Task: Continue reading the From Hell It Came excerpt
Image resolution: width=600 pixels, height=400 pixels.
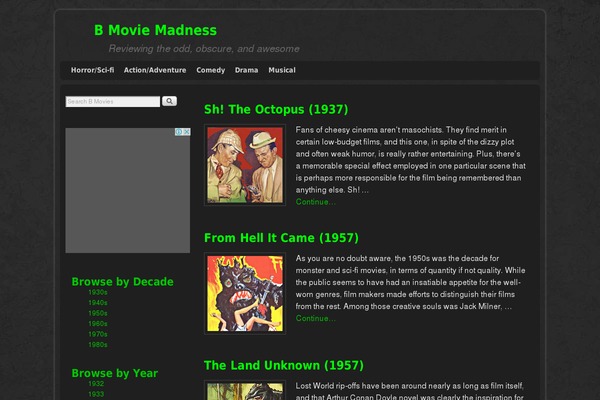Action: (316, 318)
